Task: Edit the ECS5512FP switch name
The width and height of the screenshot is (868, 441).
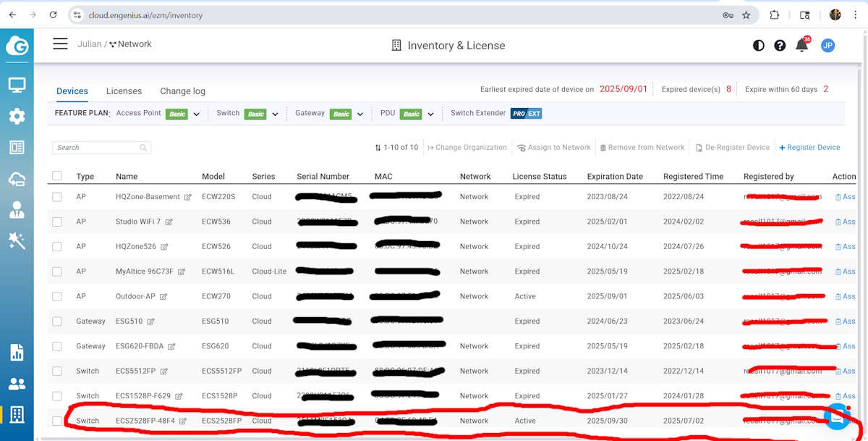Action: pyautogui.click(x=164, y=371)
